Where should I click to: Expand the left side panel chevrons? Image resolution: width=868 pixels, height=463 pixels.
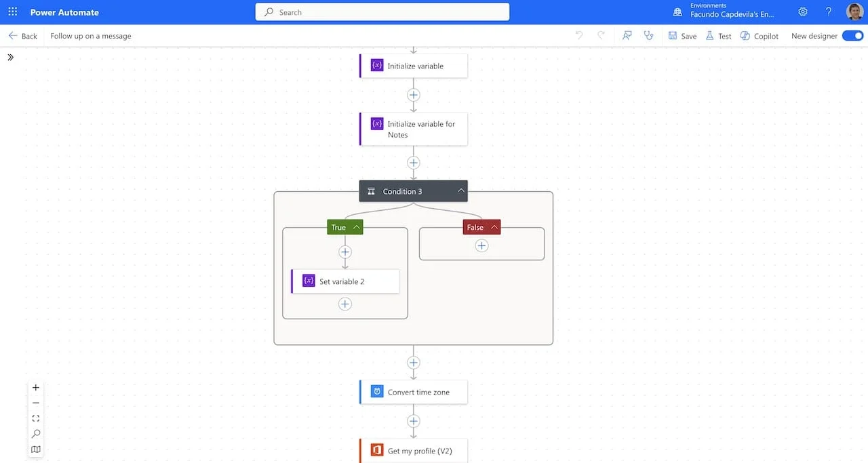pos(10,58)
